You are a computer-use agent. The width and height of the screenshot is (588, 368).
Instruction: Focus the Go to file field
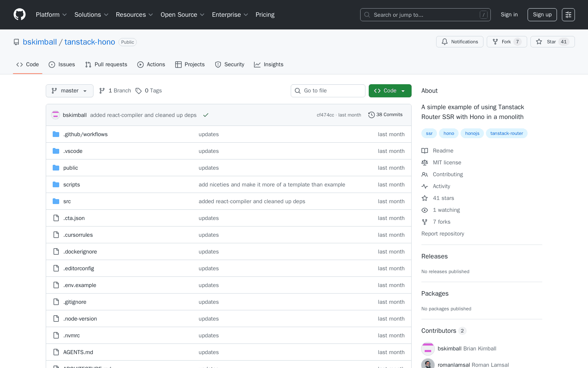point(328,91)
